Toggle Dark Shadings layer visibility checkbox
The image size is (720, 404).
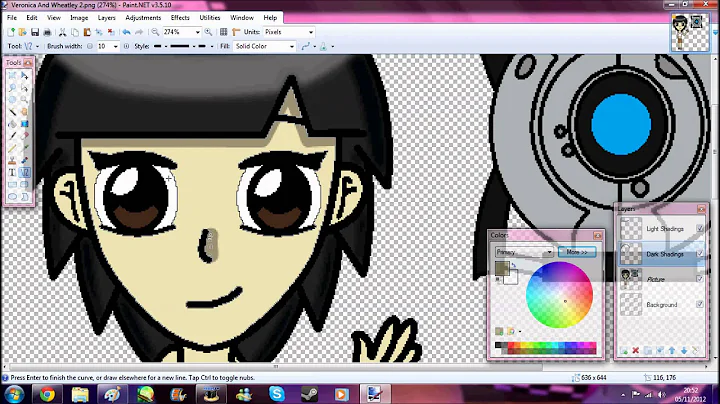tap(700, 253)
